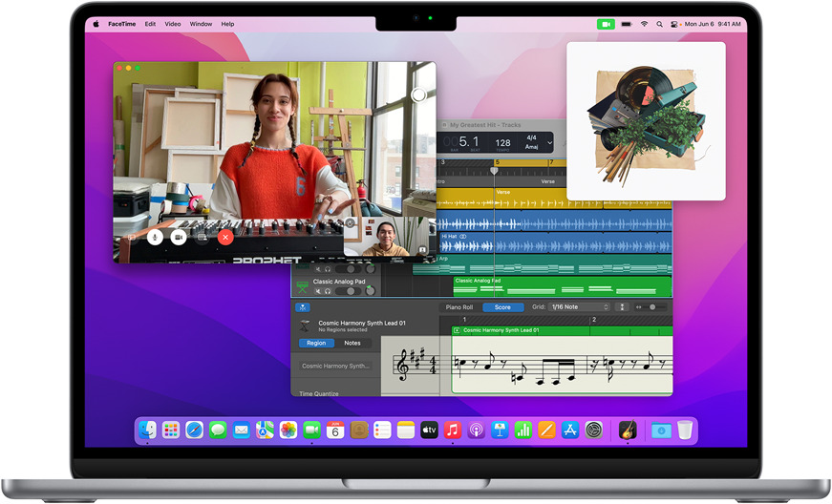Open Apple TV from the Dock
This screenshot has height=504, width=832.
[x=429, y=430]
